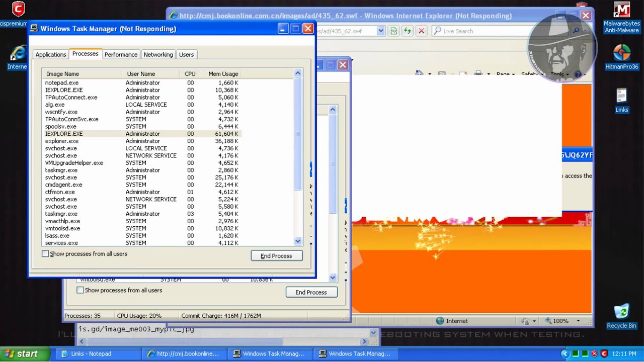Open the Start menu
This screenshot has width=644, height=362.
[x=25, y=354]
